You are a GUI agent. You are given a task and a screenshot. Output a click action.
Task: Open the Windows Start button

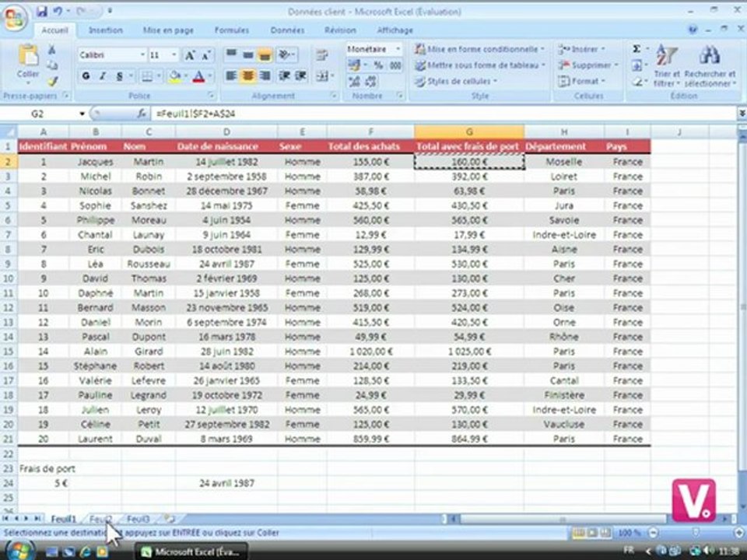[20, 551]
